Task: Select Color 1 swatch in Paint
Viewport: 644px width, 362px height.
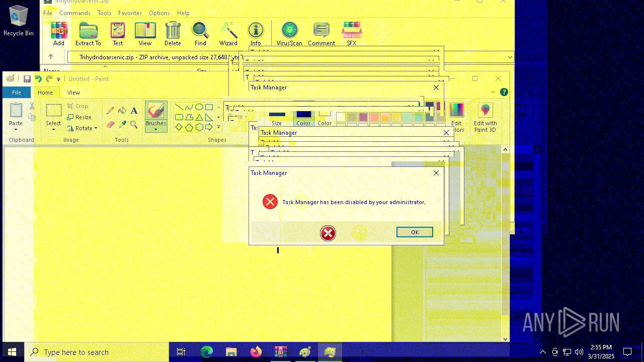Action: click(303, 117)
